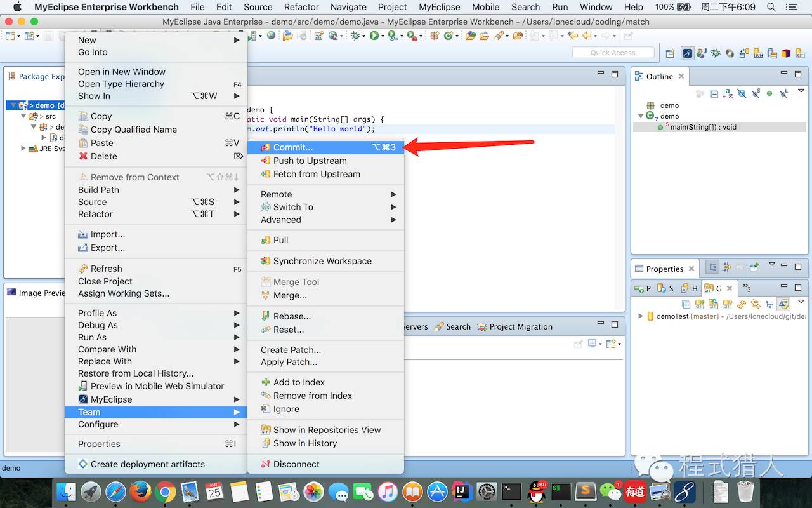Click Clone Git repository icon
Viewport: 812px width, 508px height.
[x=713, y=305]
